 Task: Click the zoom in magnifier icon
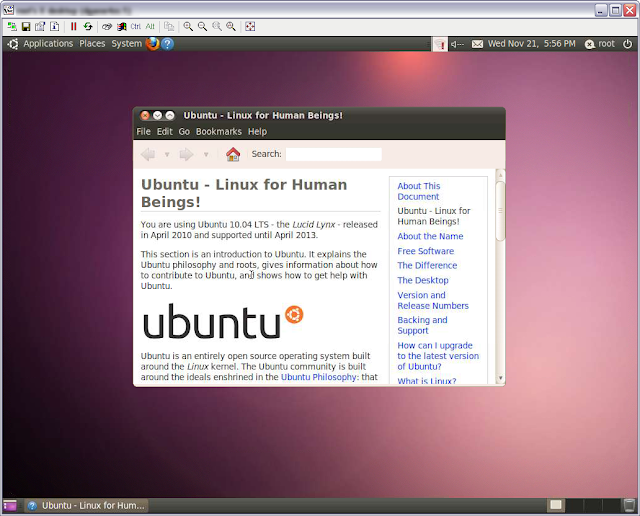(x=188, y=27)
